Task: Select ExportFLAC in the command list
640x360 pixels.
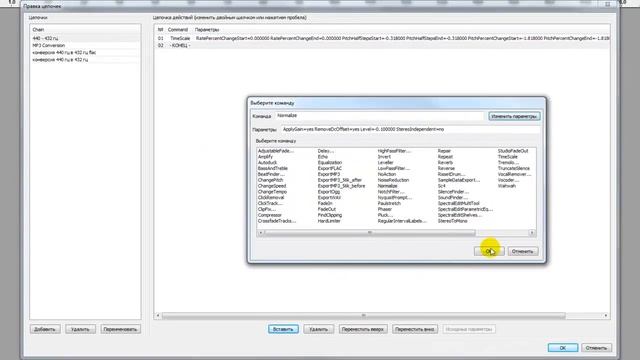Action: (329, 168)
